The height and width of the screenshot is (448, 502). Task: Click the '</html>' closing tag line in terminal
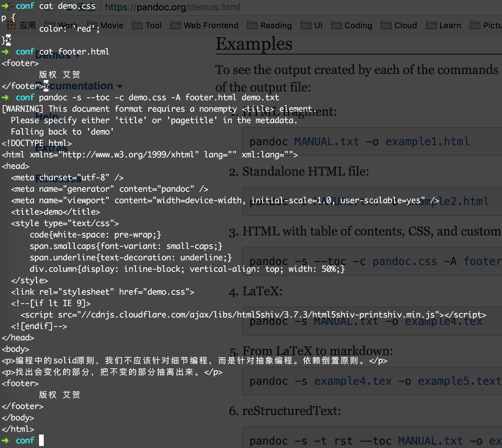(18, 429)
